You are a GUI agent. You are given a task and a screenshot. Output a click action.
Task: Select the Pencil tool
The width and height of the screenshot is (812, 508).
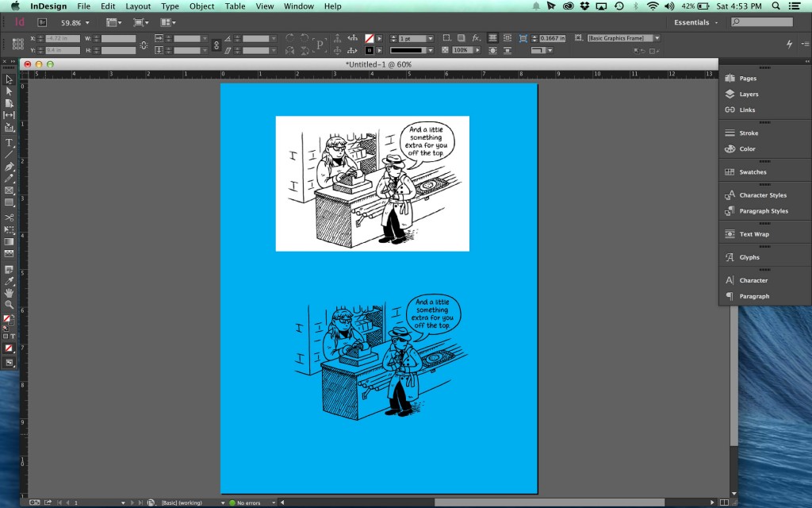9,179
